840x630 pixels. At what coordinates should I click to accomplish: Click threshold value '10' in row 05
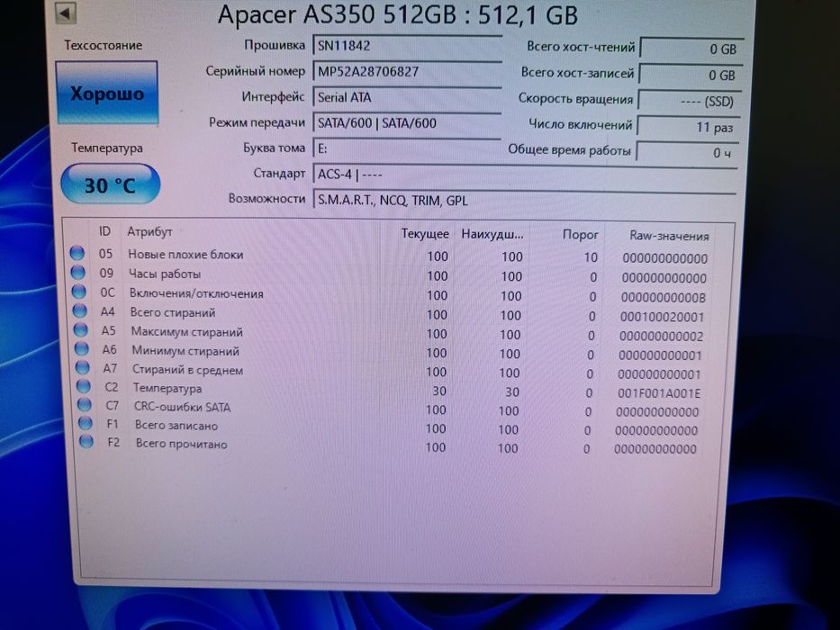tap(591, 257)
